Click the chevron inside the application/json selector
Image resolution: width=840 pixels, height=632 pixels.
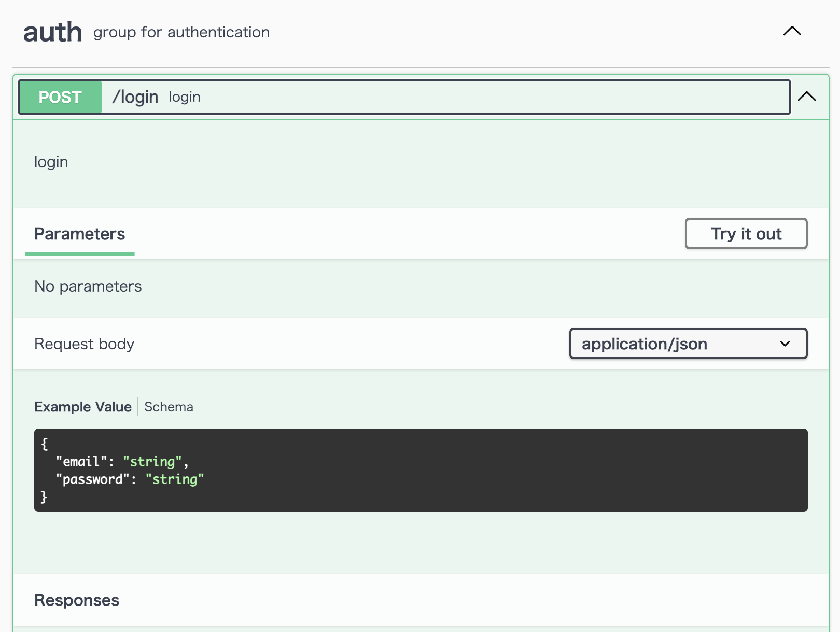point(785,344)
